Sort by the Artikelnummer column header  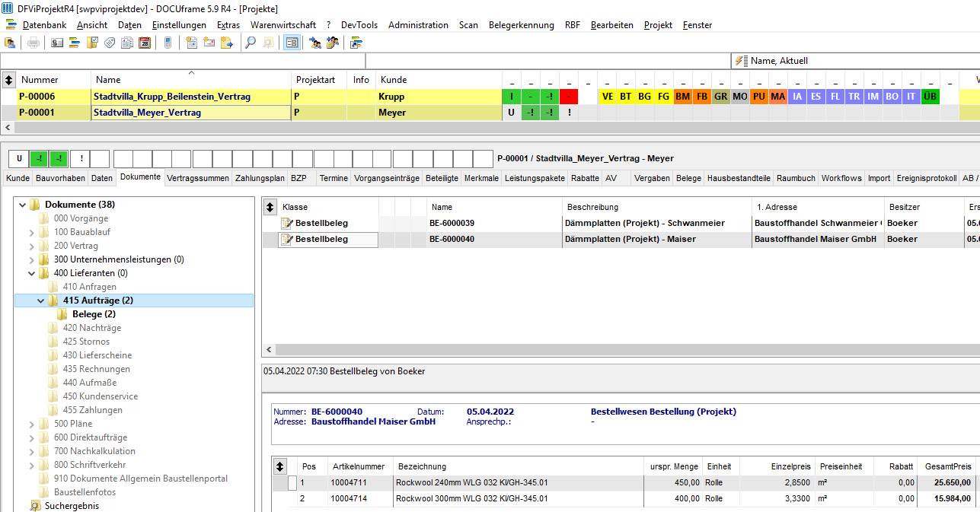(x=360, y=466)
